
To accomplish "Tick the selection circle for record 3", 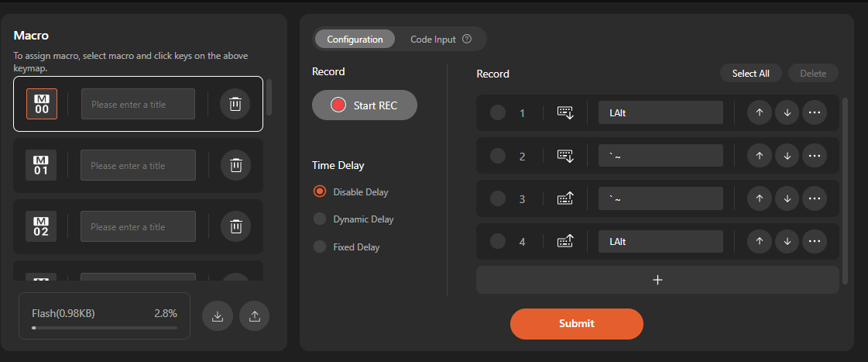I will coord(498,198).
